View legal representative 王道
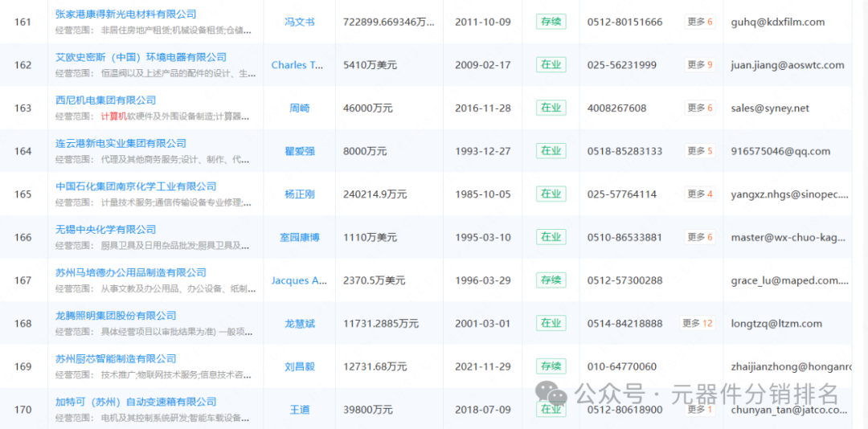Screen dimensions: 868x429 click(300, 410)
